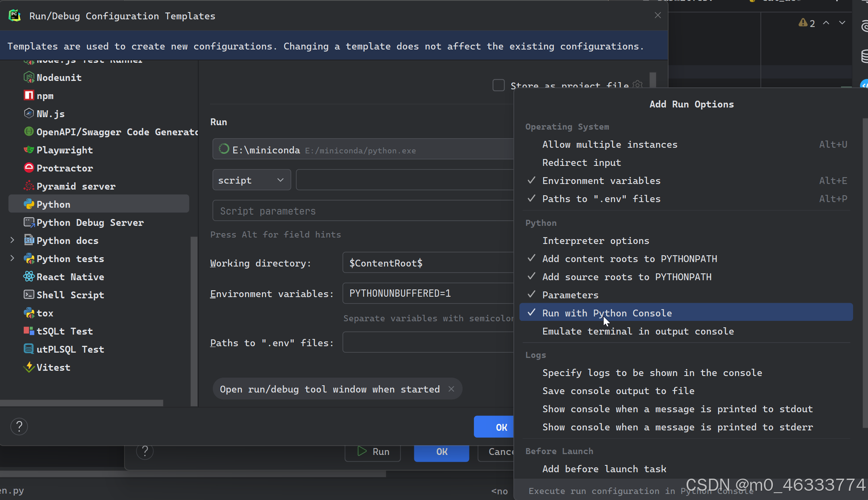Expand the Python tests tree item
This screenshot has height=500, width=868.
(12, 258)
